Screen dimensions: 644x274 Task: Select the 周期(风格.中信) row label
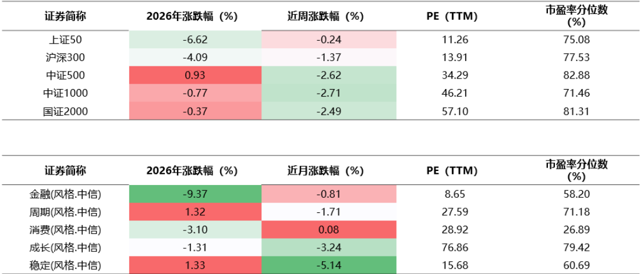[x=65, y=212]
